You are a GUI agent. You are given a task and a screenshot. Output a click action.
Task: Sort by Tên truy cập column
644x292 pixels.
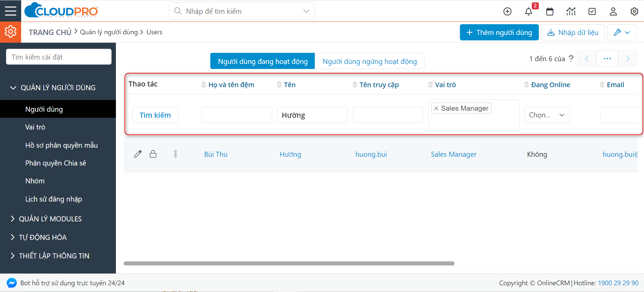(376, 85)
